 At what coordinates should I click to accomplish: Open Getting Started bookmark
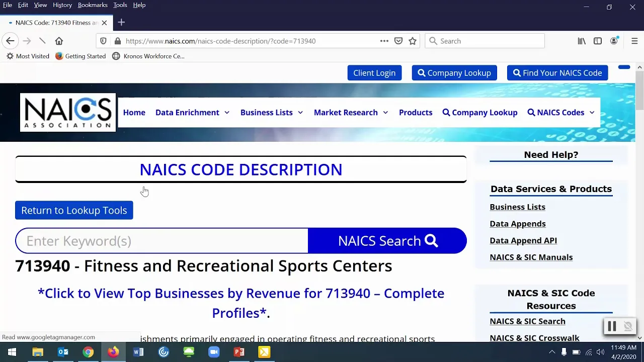pyautogui.click(x=80, y=56)
